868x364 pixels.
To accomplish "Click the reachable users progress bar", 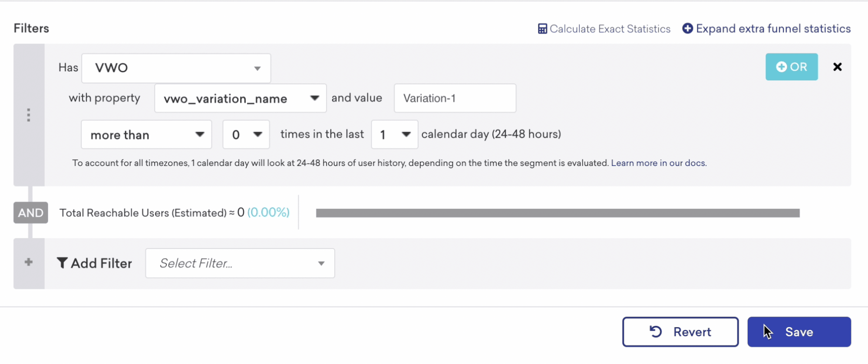I will (558, 213).
